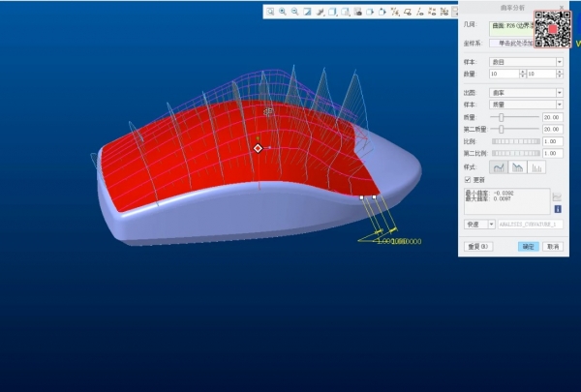Click the 取消 button
The image size is (581, 392).
[x=553, y=246]
